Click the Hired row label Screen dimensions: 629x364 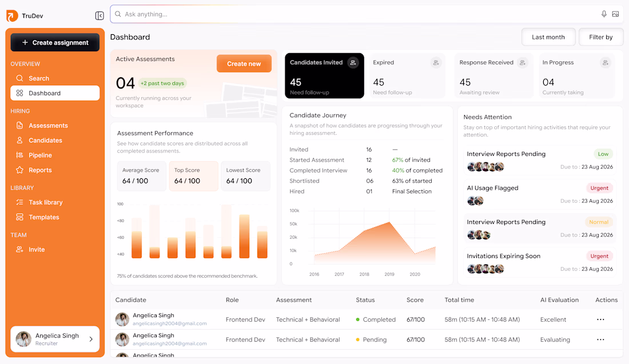click(x=297, y=191)
